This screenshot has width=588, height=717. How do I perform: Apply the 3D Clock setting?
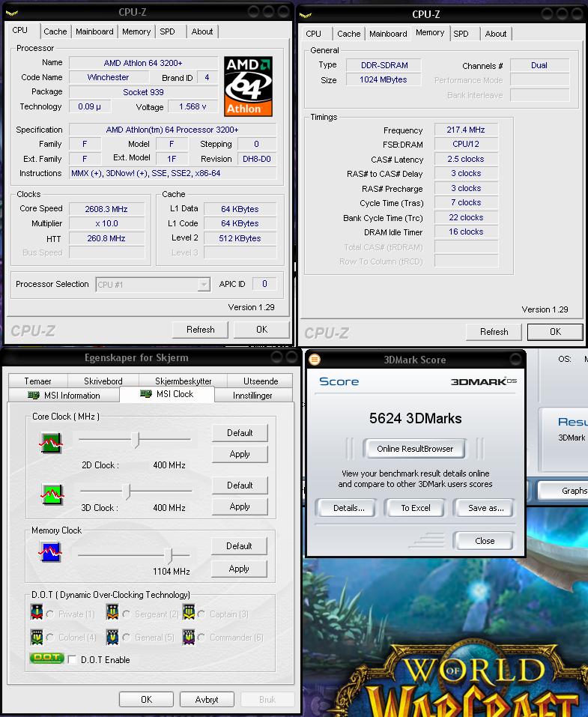pyautogui.click(x=240, y=506)
